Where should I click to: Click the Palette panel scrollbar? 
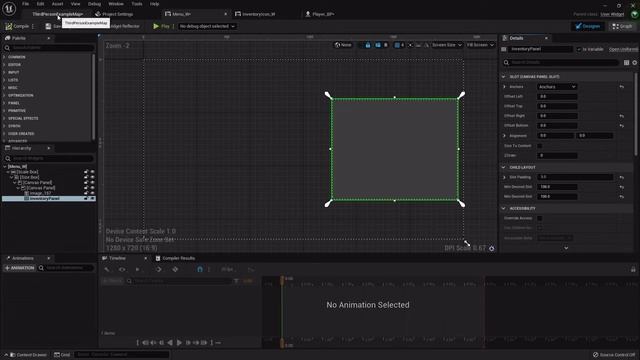click(93, 96)
